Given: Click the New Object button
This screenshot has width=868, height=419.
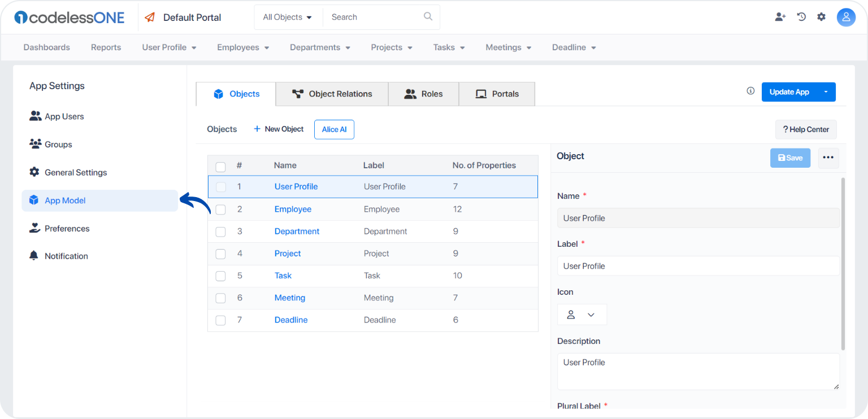Looking at the screenshot, I should coord(279,129).
